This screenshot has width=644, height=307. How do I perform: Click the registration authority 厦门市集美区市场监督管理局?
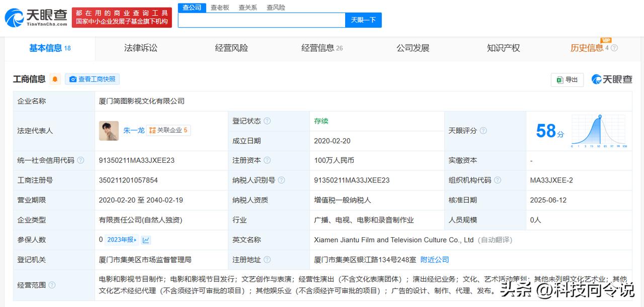coord(145,260)
